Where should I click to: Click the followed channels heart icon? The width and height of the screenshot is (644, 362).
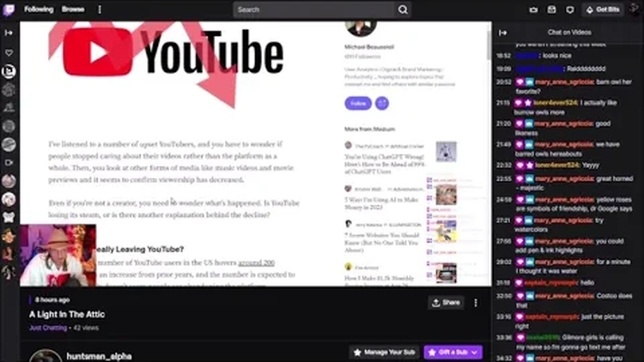[9, 53]
